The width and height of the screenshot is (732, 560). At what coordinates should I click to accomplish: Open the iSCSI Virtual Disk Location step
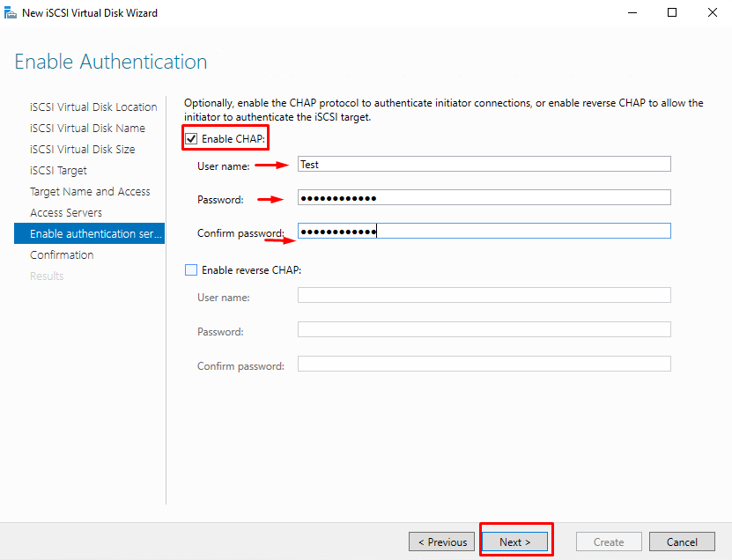point(93,107)
